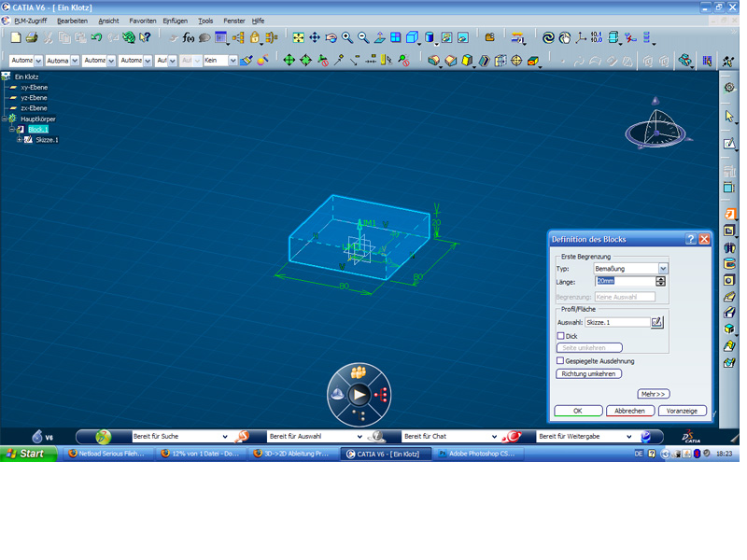Click the Windows Start button
This screenshot has width=747, height=560.
[x=28, y=454]
